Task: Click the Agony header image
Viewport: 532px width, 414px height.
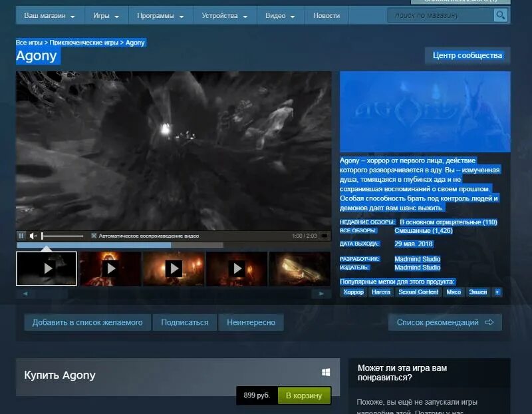Action: point(425,112)
